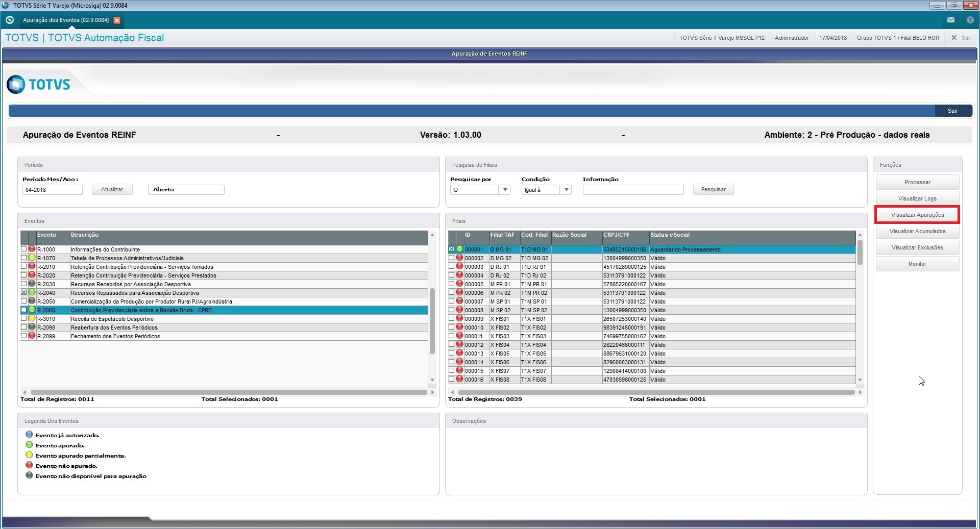Viewport: 980px width, 529px height.
Task: Click the gray status icon of R-2098
Action: (x=32, y=328)
